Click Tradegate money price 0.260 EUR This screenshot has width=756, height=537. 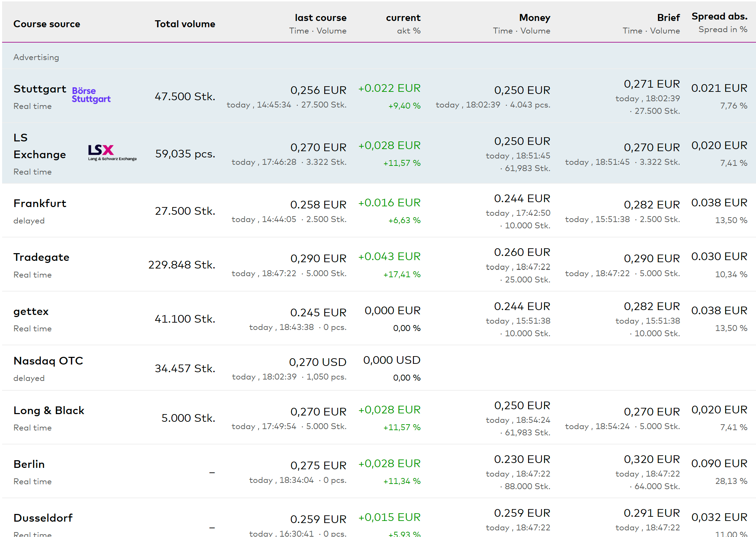point(522,252)
